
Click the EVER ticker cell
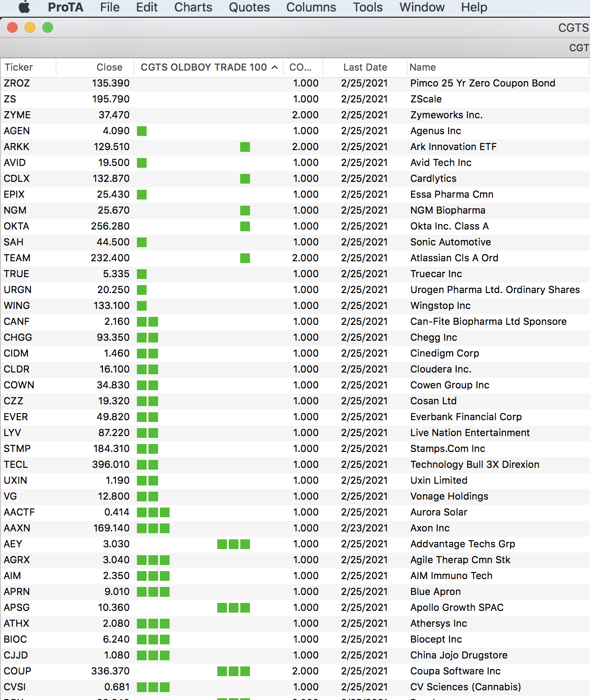(16, 417)
